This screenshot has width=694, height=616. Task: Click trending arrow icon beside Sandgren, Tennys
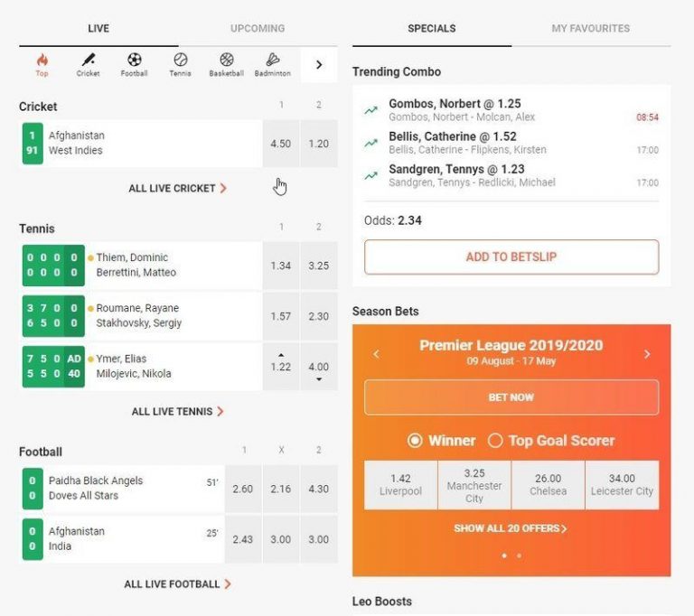(x=370, y=175)
